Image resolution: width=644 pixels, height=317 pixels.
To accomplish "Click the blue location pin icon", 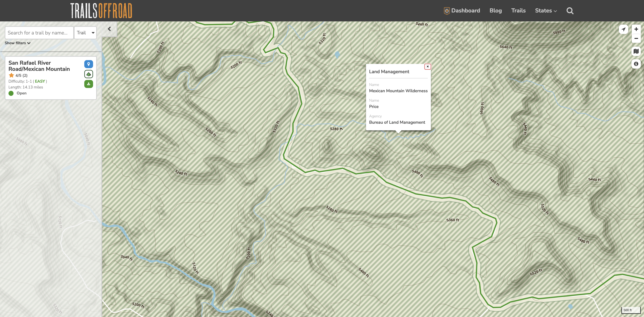I will coord(89,64).
